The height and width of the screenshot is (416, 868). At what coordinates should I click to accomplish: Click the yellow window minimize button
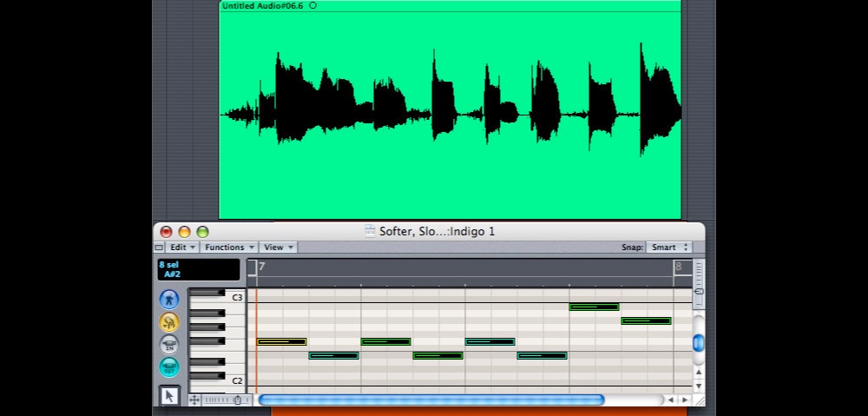(184, 232)
